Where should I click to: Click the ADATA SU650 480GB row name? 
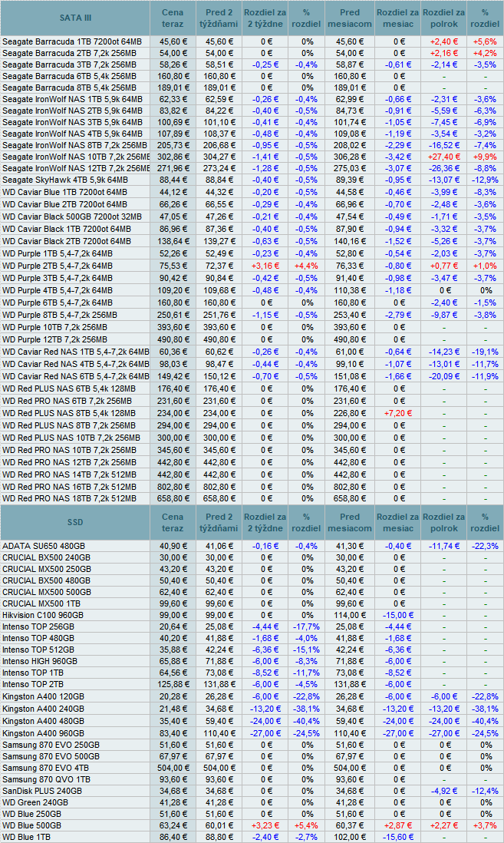tap(44, 546)
